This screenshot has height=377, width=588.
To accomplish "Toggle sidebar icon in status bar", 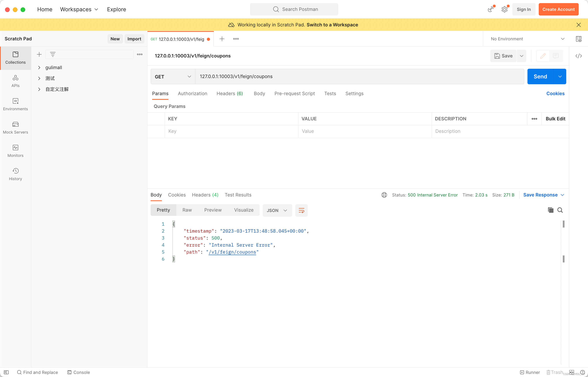I will tap(6, 372).
